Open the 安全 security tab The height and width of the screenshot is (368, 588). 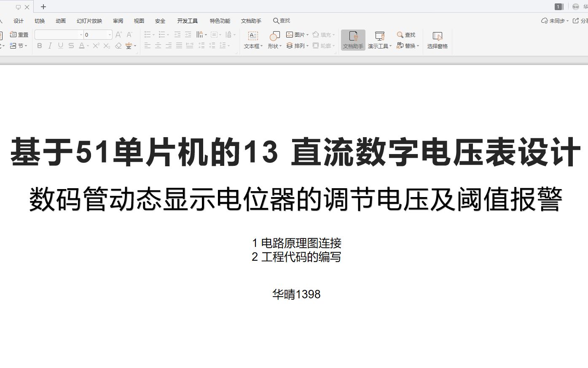(160, 21)
